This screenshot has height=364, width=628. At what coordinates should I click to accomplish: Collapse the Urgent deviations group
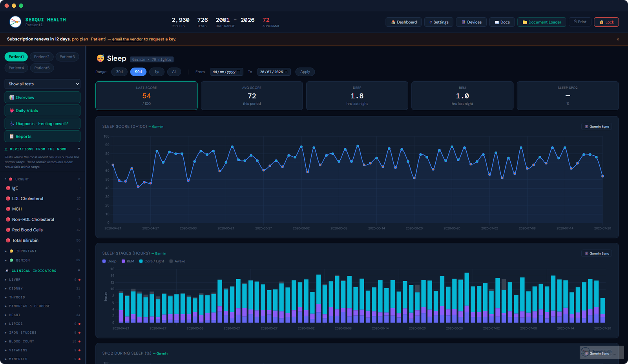pyautogui.click(x=42, y=179)
